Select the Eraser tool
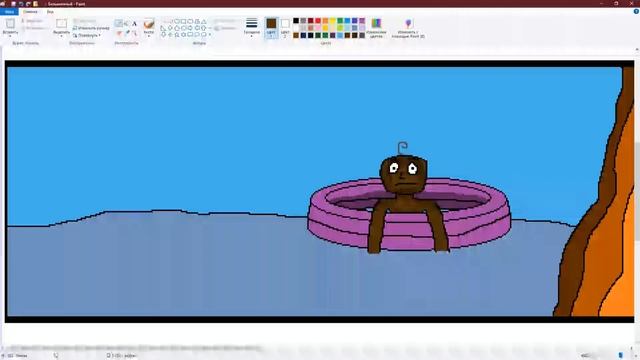640x360 pixels. pyautogui.click(x=119, y=33)
